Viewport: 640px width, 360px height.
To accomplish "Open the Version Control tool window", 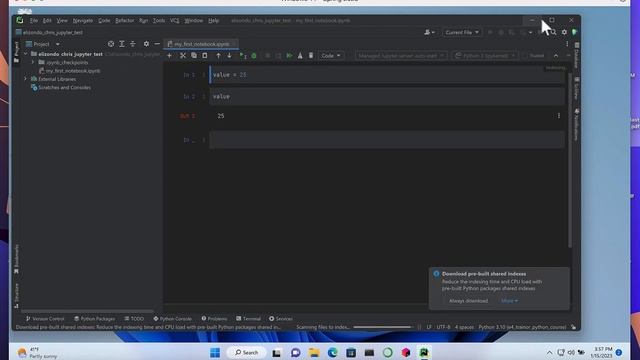I will point(45,318).
